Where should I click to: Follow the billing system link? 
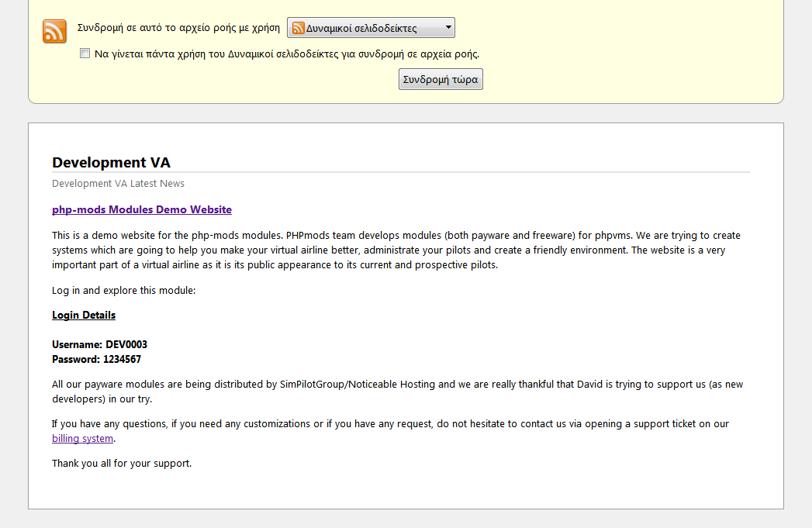tap(82, 438)
